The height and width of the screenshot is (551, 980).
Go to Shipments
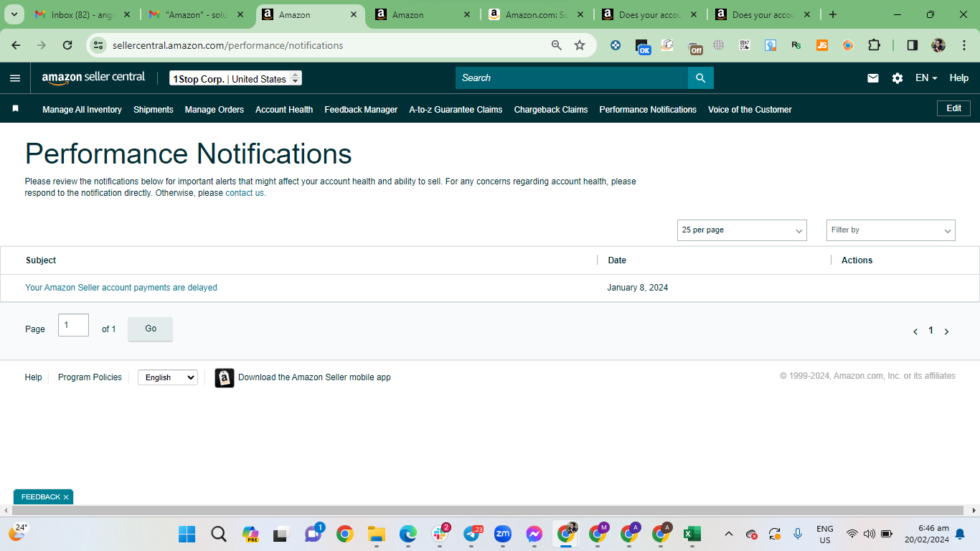pos(154,110)
